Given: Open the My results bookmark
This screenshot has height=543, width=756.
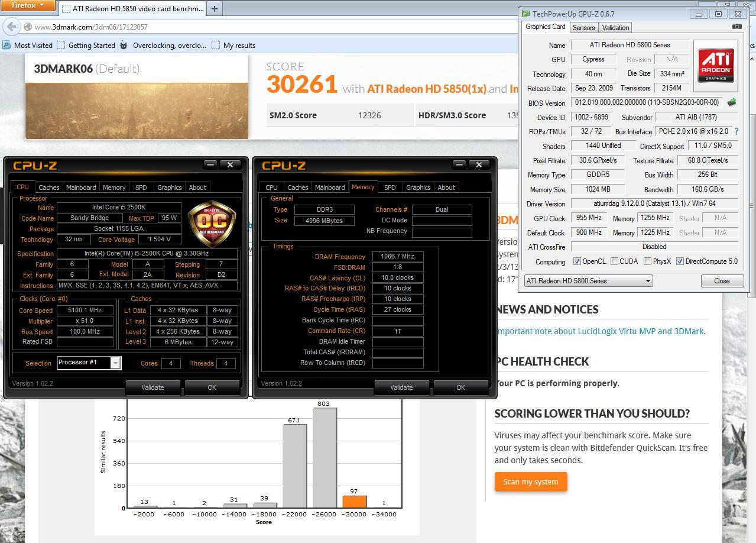Looking at the screenshot, I should [x=233, y=45].
